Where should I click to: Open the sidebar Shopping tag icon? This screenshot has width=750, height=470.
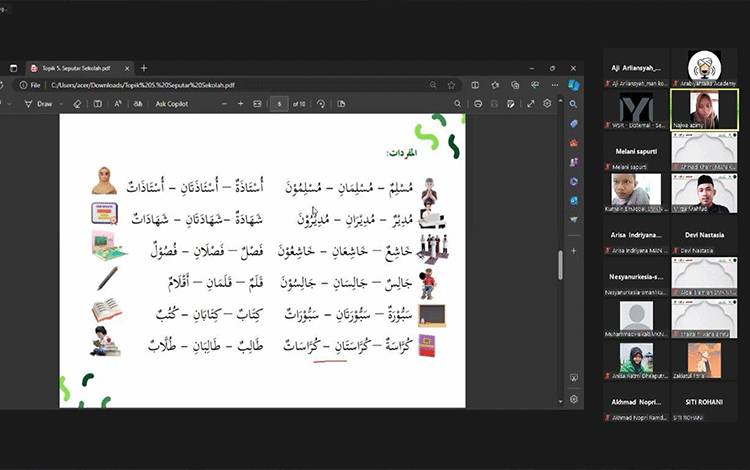pyautogui.click(x=574, y=124)
